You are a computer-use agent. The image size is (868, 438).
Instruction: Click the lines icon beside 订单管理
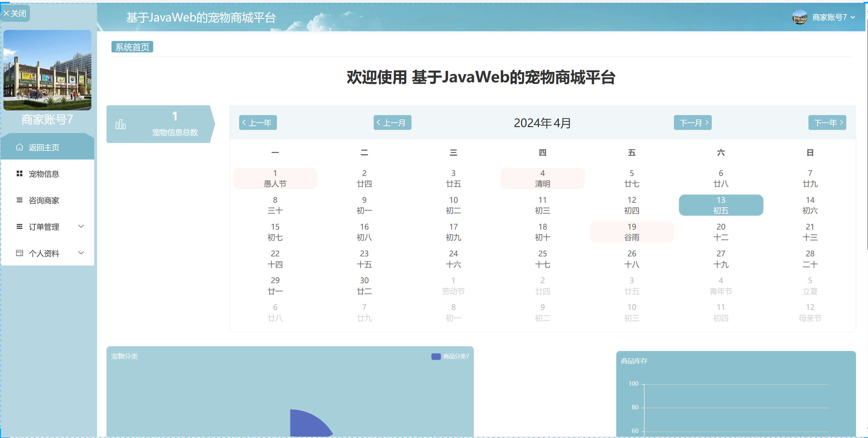20,227
